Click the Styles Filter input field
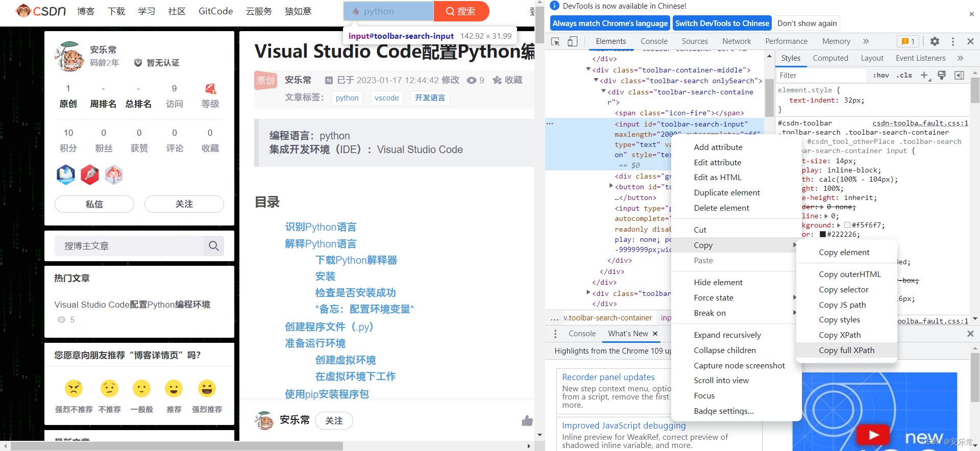The width and height of the screenshot is (980, 451). click(821, 75)
